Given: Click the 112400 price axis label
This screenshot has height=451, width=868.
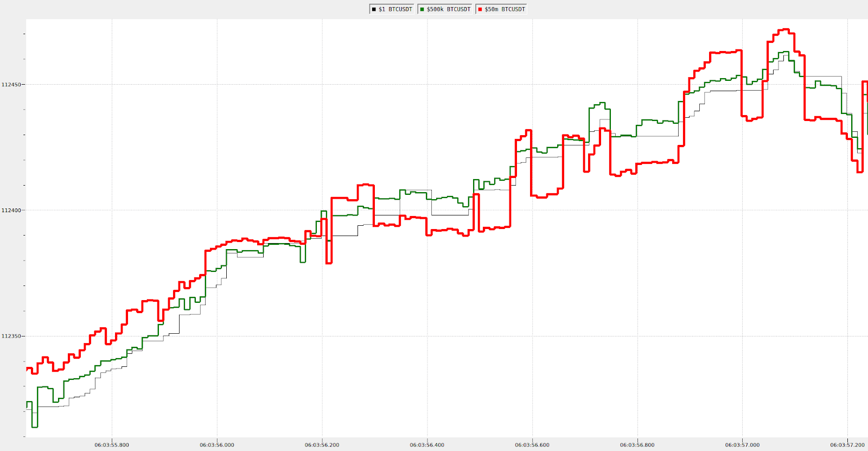Looking at the screenshot, I should [x=11, y=211].
